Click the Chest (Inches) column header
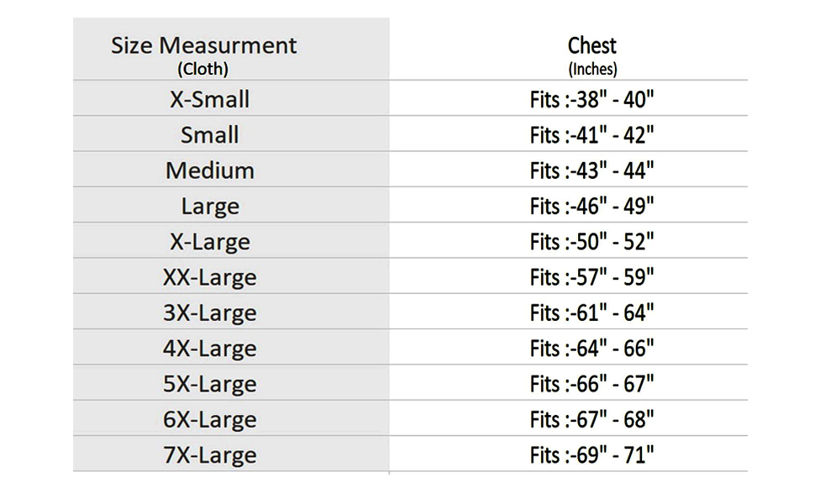 592,54
